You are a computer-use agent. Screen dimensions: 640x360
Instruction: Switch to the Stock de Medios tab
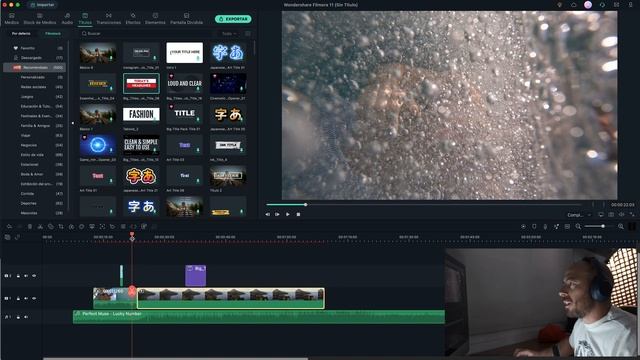click(x=40, y=19)
